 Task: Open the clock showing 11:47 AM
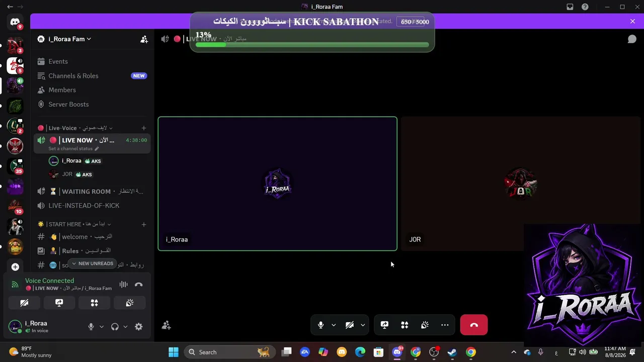pyautogui.click(x=615, y=352)
